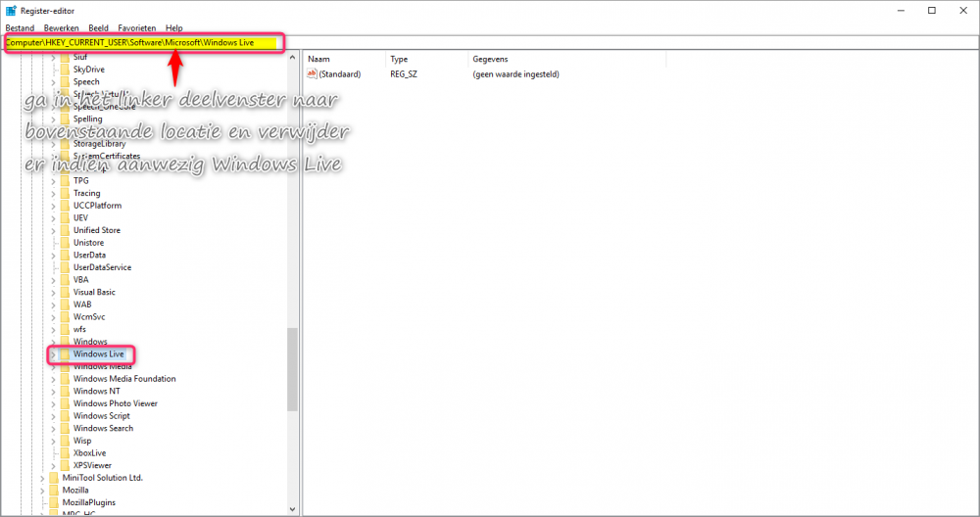Viewport: 980px width, 517px height.
Task: Select the Windows Photo Viewer key
Action: click(x=115, y=404)
